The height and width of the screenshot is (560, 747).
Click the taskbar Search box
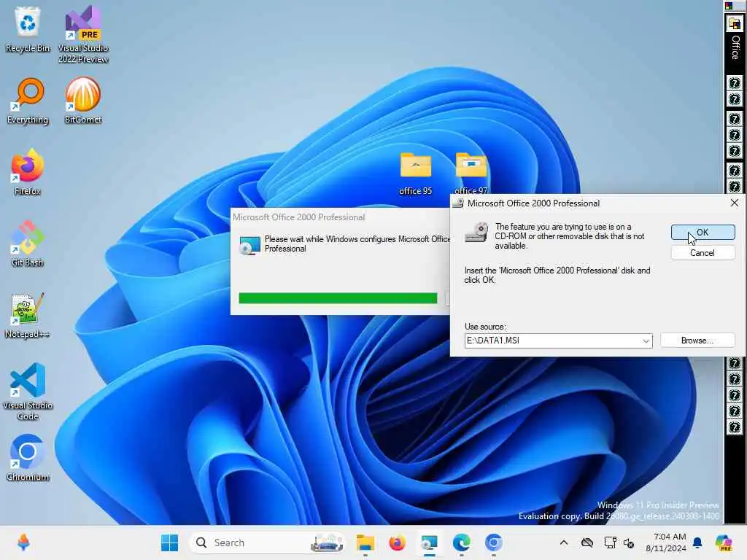[268, 542]
